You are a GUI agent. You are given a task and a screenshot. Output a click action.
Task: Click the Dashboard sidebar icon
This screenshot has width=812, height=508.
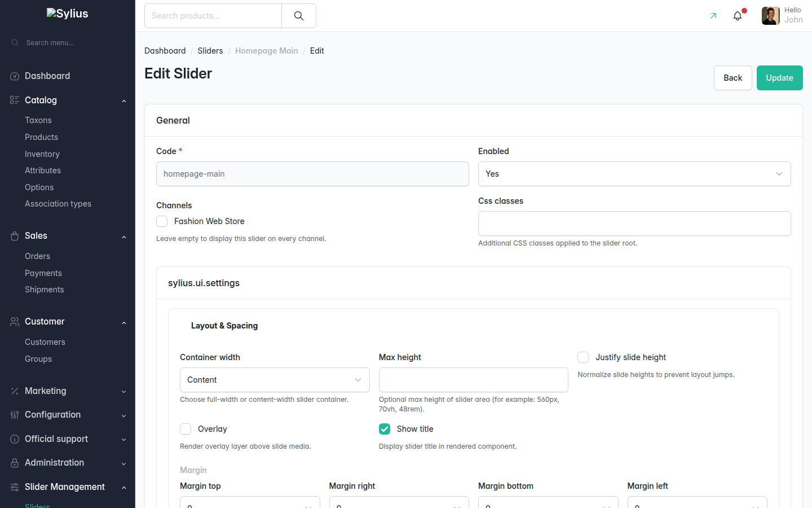tap(15, 76)
